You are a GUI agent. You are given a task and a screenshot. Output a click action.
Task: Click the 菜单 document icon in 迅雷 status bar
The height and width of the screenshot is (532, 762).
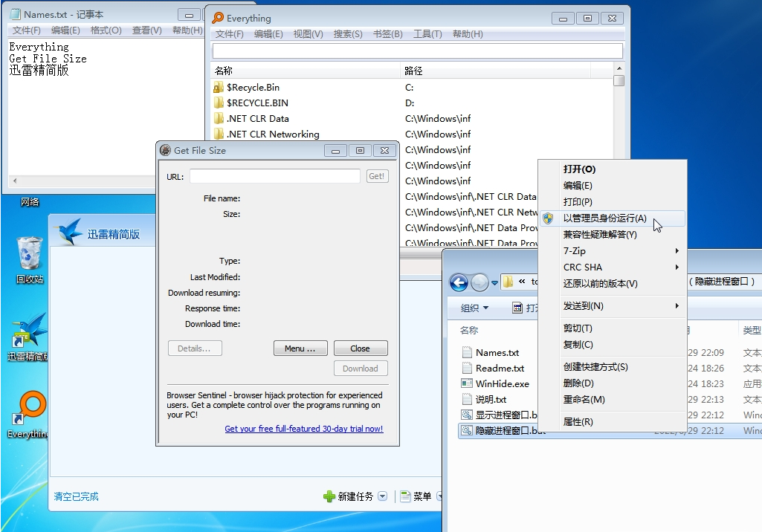coord(406,496)
